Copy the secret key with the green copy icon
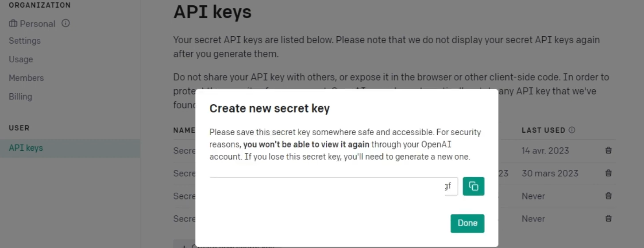This screenshot has width=644, height=248. 473,186
